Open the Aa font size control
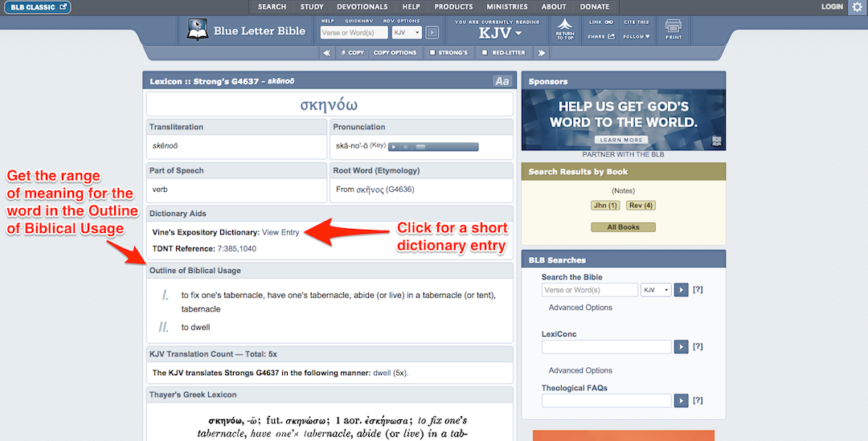Screen dimensions: 868x441 (x=502, y=81)
